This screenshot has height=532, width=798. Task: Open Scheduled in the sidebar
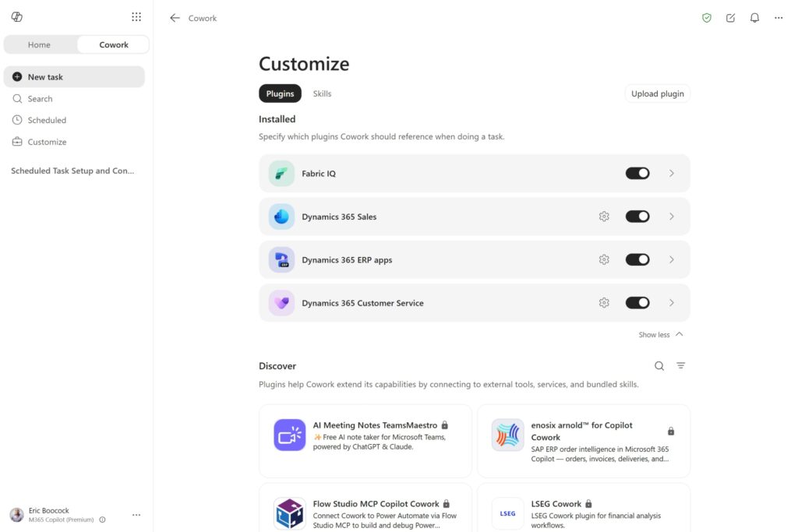point(74,120)
